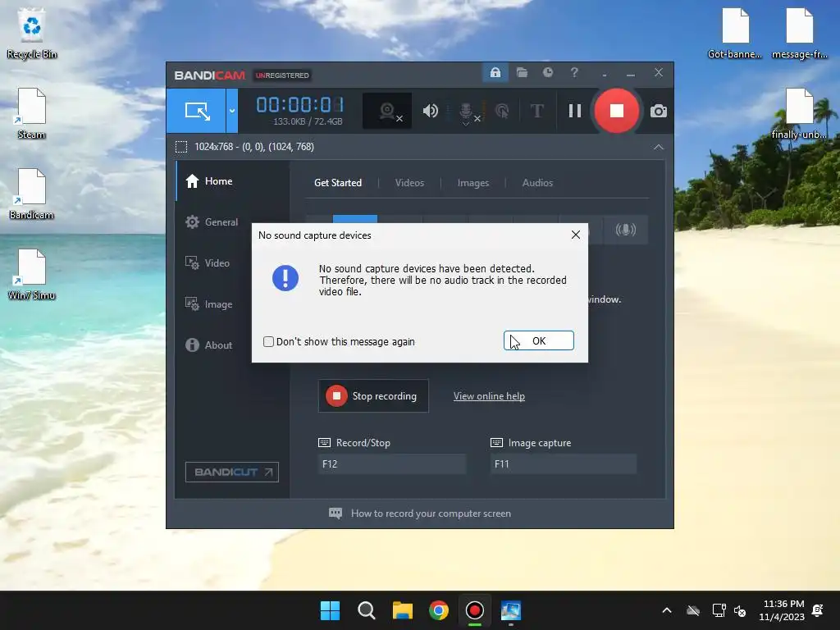Viewport: 840px width, 630px height.
Task: Select the message-fr... desktop file
Action: (799, 33)
